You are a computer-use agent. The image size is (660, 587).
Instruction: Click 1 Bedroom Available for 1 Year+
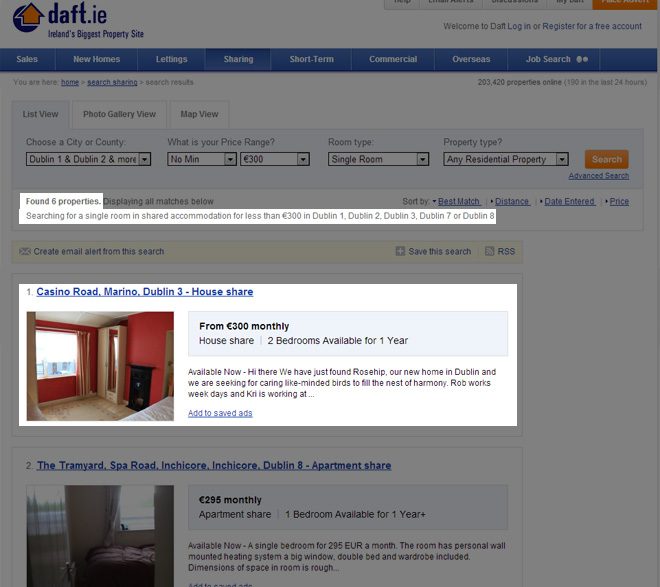point(355,514)
